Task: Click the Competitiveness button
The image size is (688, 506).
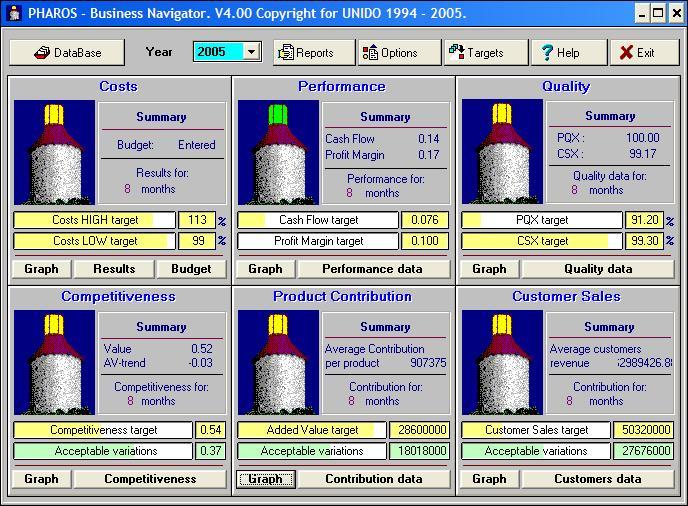Action: pos(150,479)
